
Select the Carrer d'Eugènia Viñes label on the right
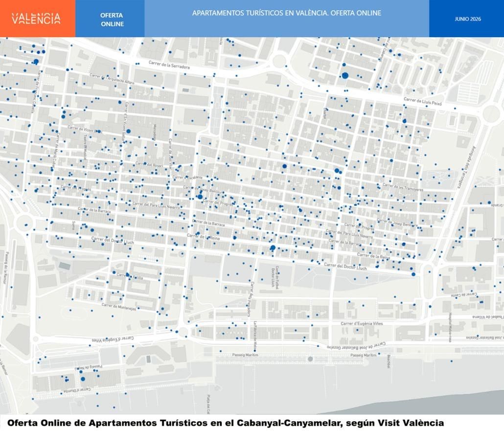(362, 323)
